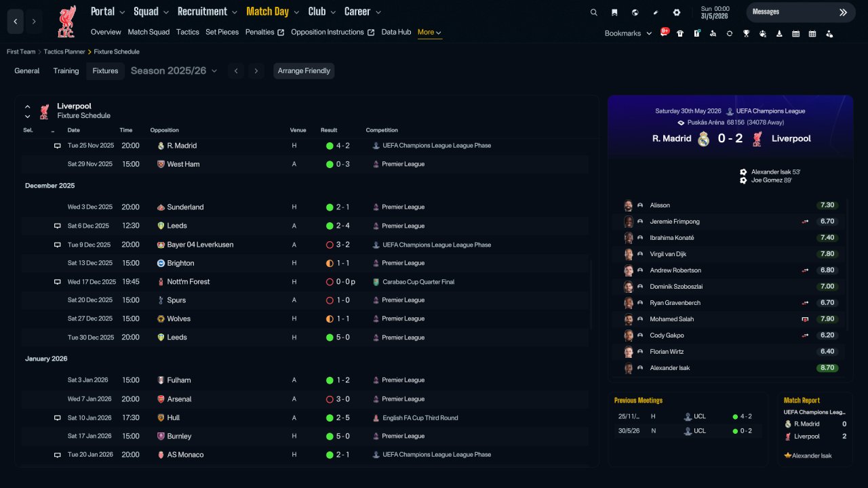
Task: Click the bookmark flag icon in top bar
Action: click(x=614, y=12)
